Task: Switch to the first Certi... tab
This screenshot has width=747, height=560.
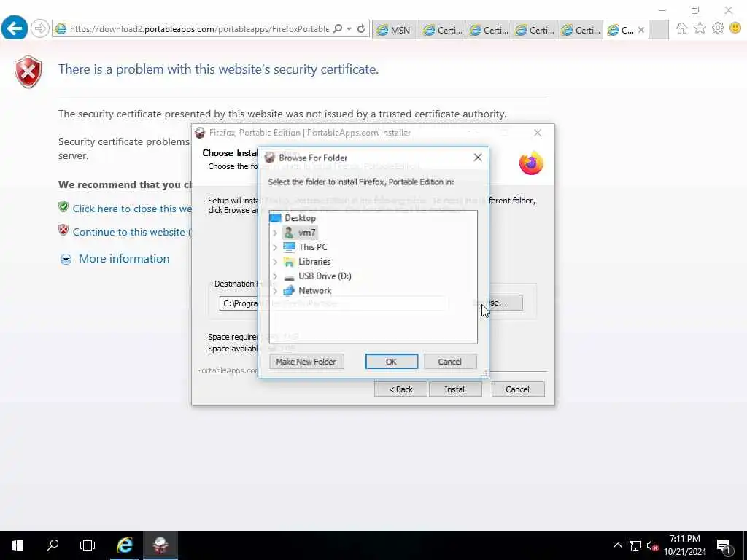Action: point(441,30)
